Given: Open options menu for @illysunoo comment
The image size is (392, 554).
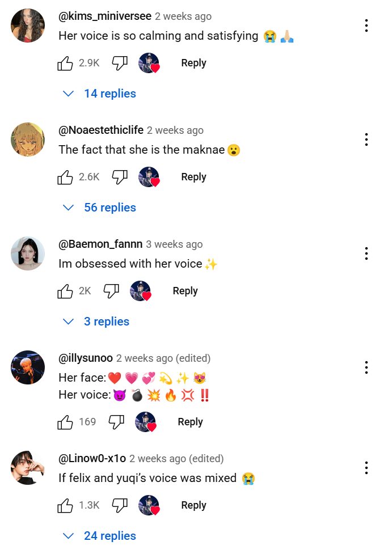Looking at the screenshot, I should (x=367, y=367).
